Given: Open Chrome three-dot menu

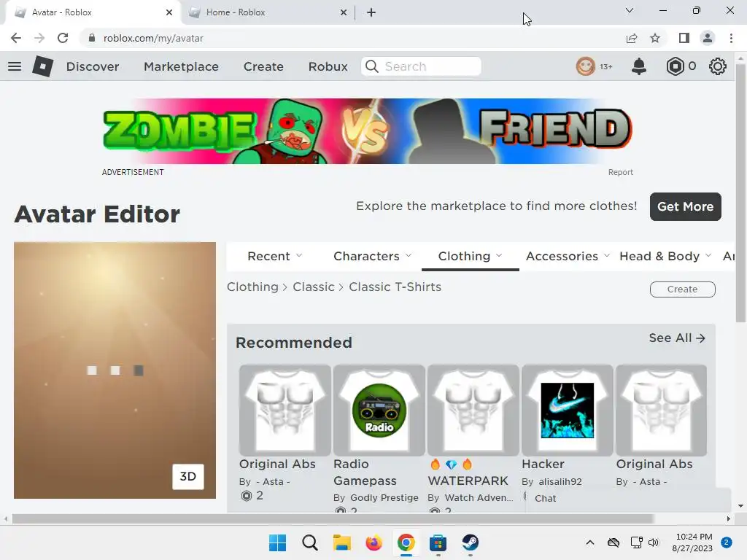Looking at the screenshot, I should (731, 38).
